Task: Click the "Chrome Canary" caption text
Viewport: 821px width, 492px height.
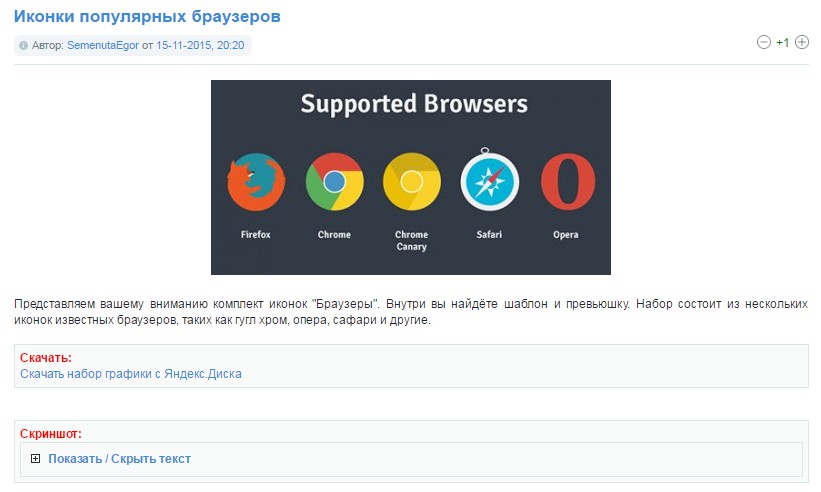Action: 411,241
